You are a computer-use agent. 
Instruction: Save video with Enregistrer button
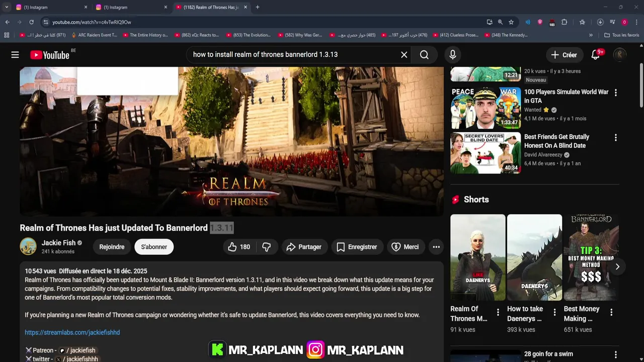tap(357, 247)
